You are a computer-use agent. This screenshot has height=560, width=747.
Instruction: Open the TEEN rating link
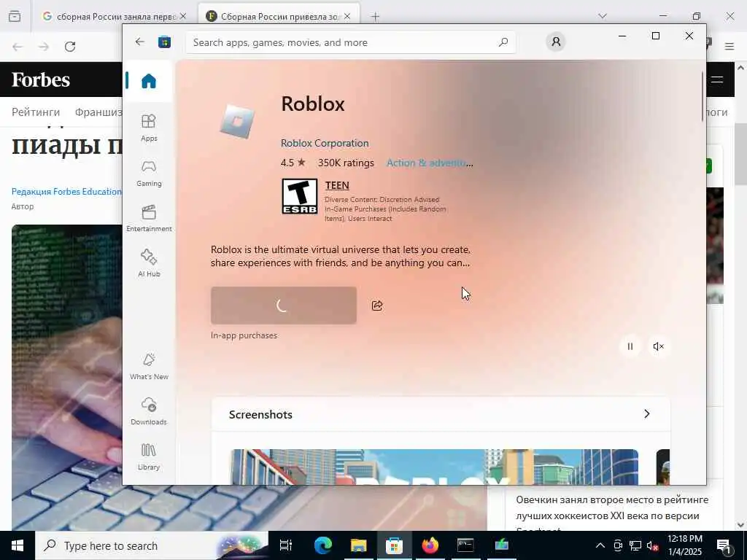(x=337, y=185)
